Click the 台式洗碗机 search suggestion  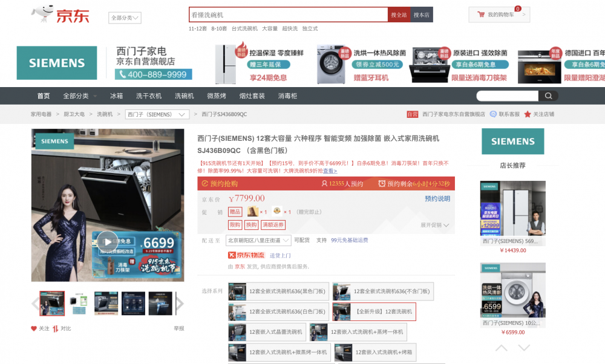click(244, 28)
